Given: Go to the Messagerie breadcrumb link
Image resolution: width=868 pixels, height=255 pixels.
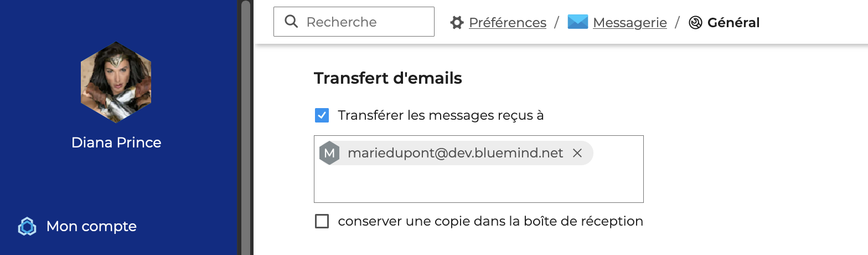Looking at the screenshot, I should (629, 23).
